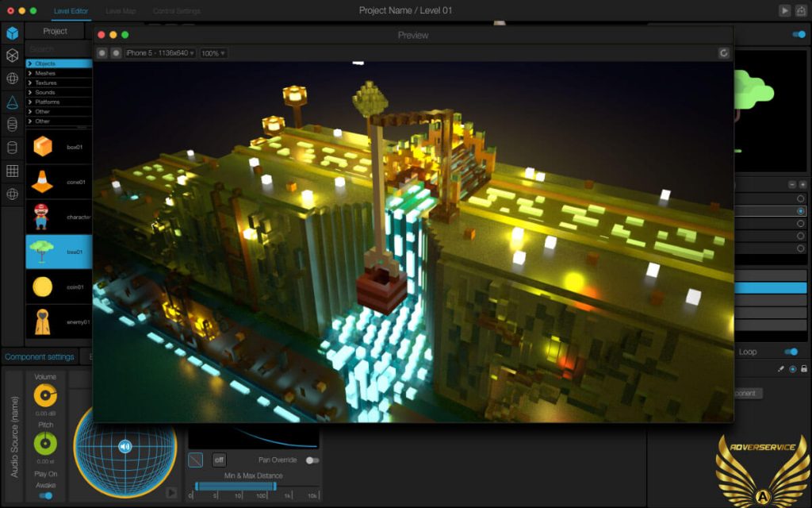Expand the Meshes category

59,73
